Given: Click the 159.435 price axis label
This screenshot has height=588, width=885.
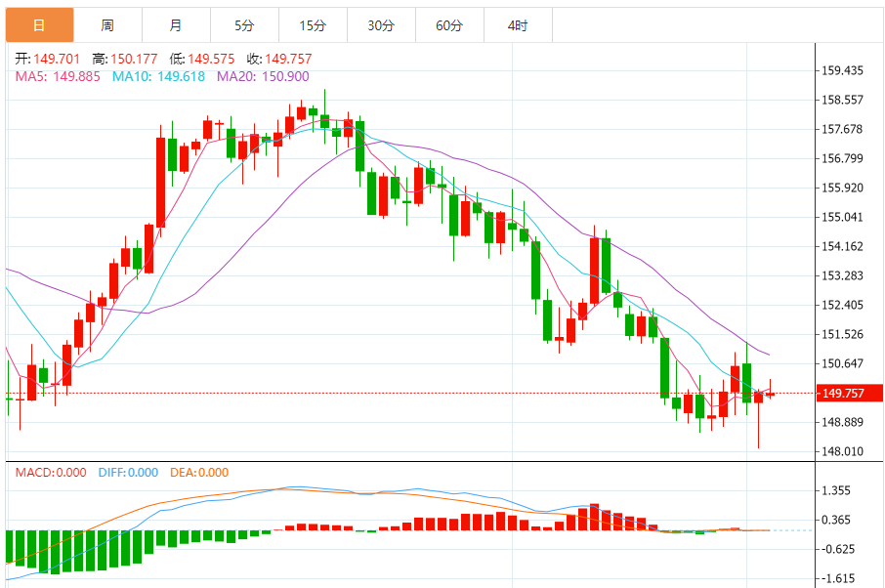Looking at the screenshot, I should click(x=842, y=70).
